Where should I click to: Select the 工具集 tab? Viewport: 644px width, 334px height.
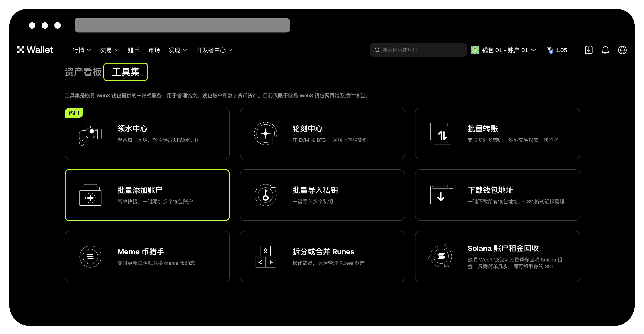[126, 72]
